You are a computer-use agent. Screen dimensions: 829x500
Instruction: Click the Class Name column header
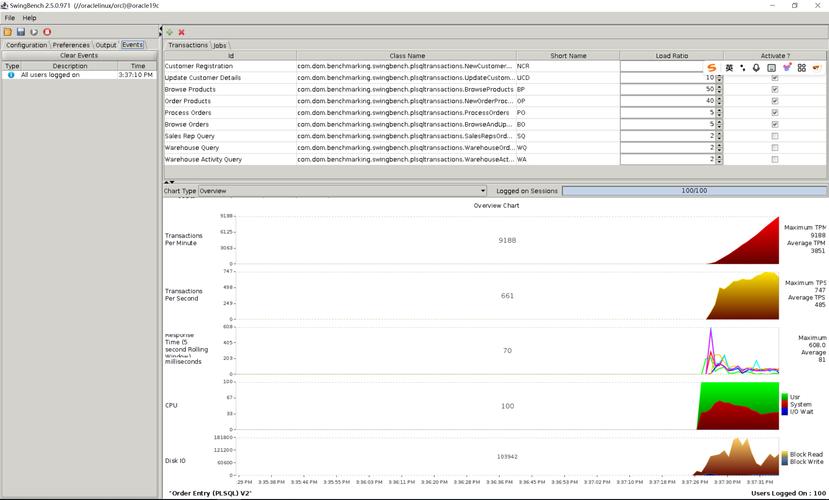407,55
